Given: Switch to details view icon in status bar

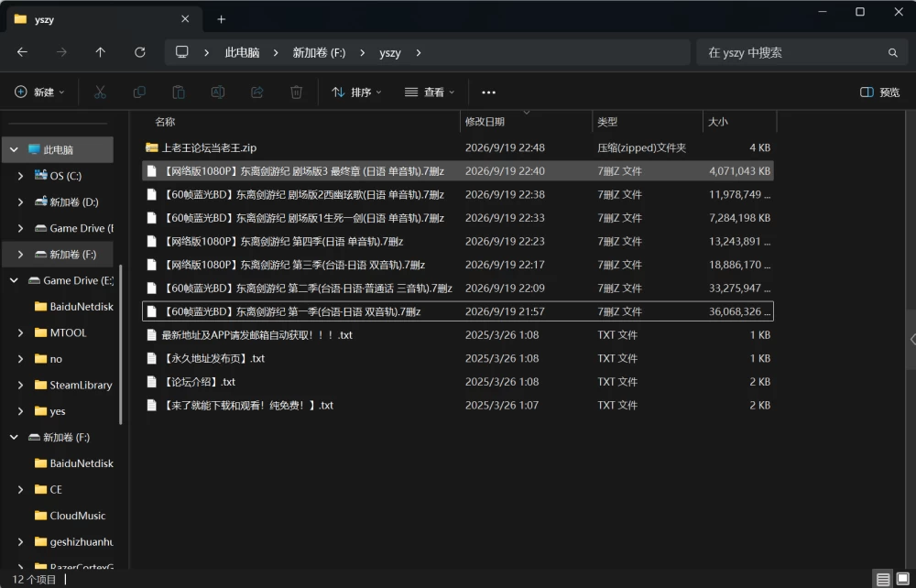Looking at the screenshot, I should [883, 579].
